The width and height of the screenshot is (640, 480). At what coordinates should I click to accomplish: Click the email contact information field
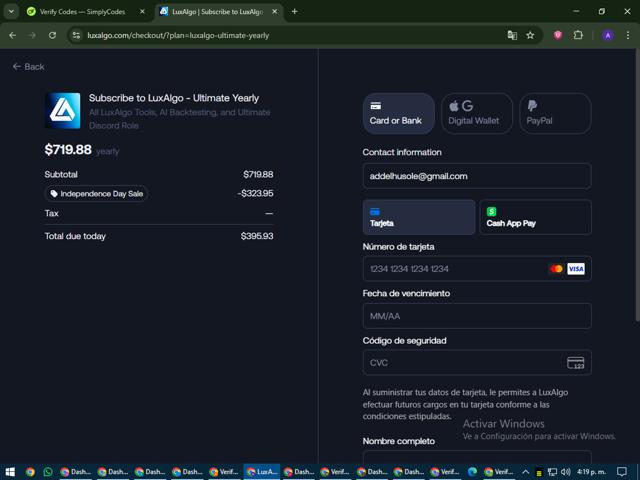point(477,176)
